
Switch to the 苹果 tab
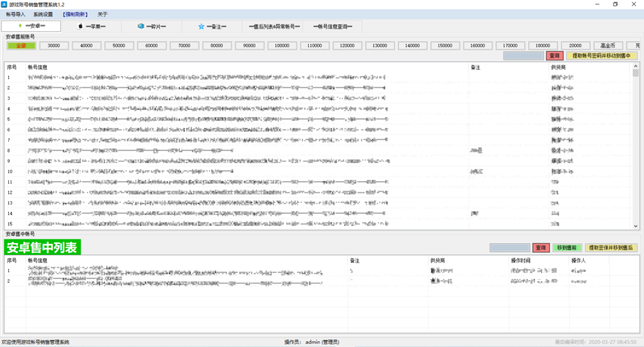[91, 26]
